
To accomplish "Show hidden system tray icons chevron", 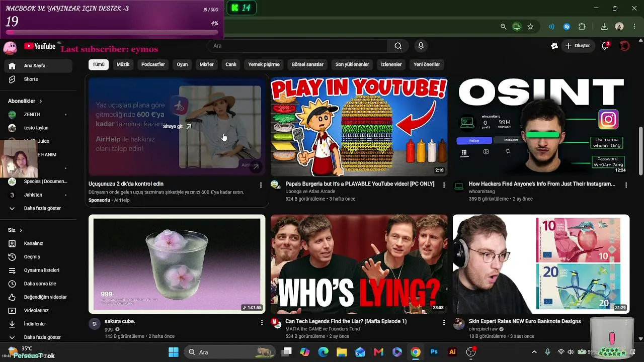I will pyautogui.click(x=534, y=352).
